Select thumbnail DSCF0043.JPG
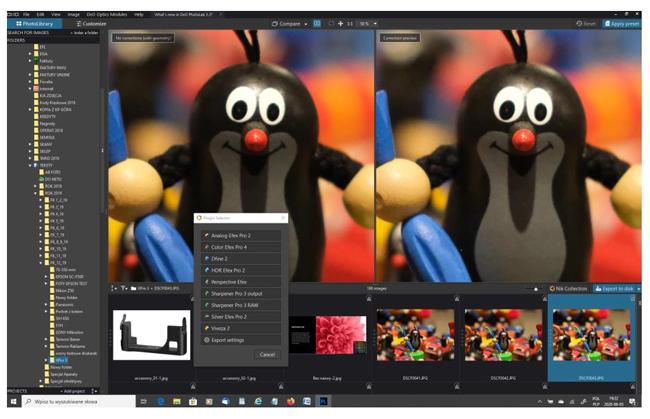Screen dimensions: 650x419 592,335
